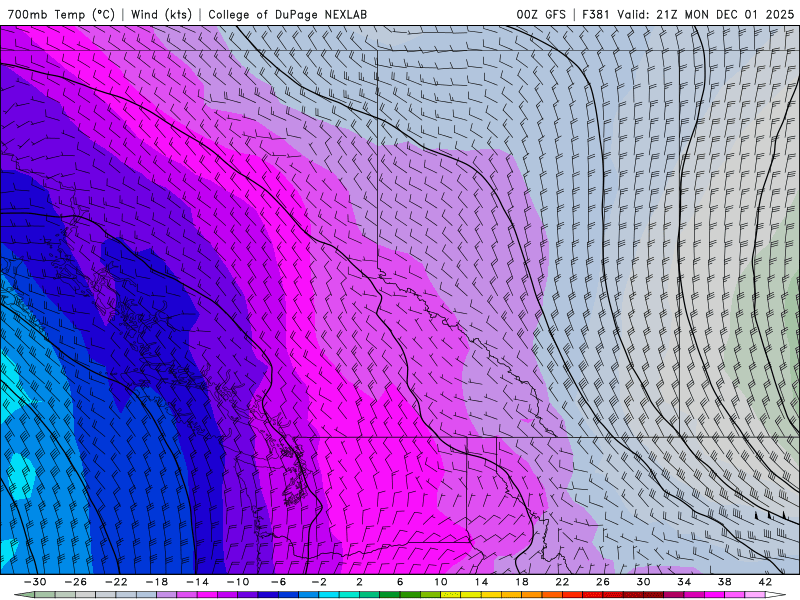Viewport: 800px width, 600px height.
Task: Click the 14 color bar label
Action: (481, 582)
